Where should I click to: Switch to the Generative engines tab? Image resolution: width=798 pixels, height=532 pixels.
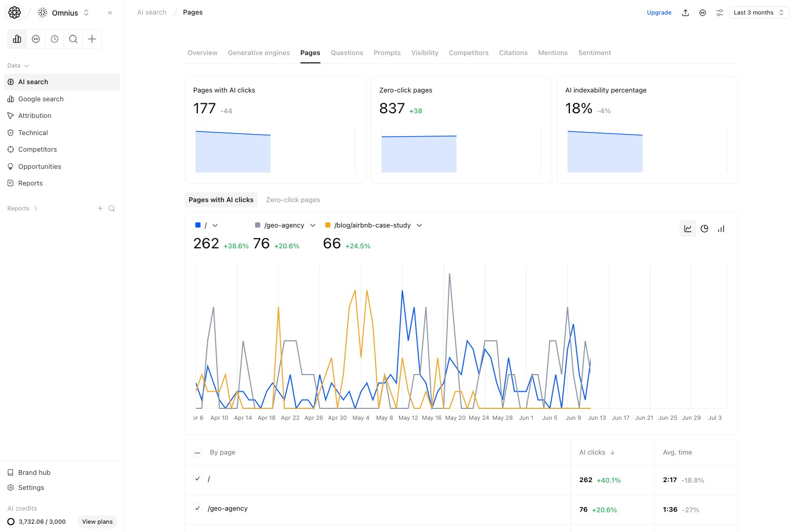coord(259,53)
